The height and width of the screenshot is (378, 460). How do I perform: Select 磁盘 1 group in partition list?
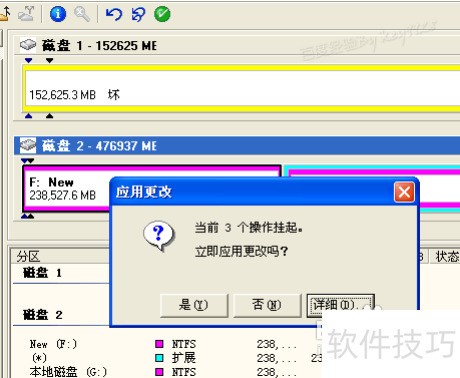click(42, 273)
